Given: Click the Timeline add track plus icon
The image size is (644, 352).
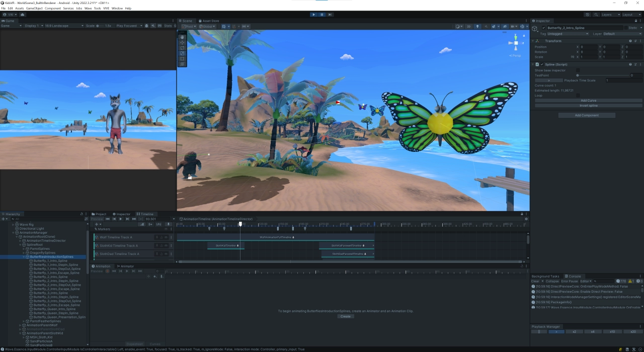Looking at the screenshot, I should tap(96, 224).
